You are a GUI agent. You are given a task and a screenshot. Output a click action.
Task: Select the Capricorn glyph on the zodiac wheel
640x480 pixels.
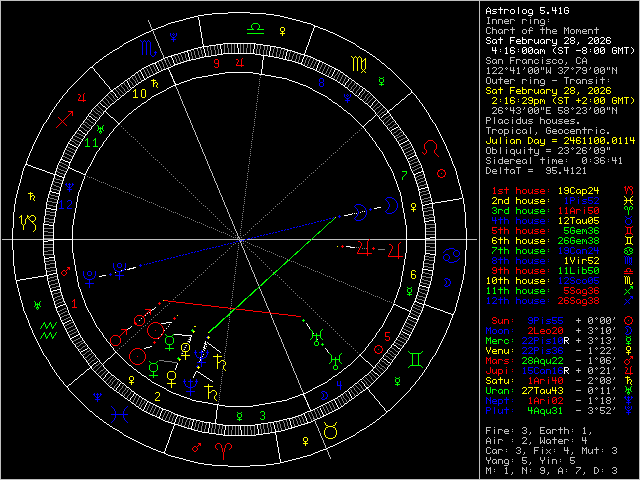[28, 223]
